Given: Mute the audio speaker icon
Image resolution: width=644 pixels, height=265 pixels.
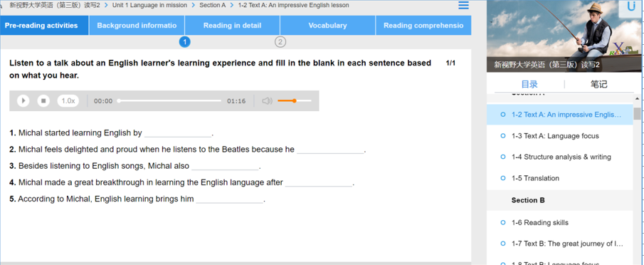Looking at the screenshot, I should click(x=267, y=100).
